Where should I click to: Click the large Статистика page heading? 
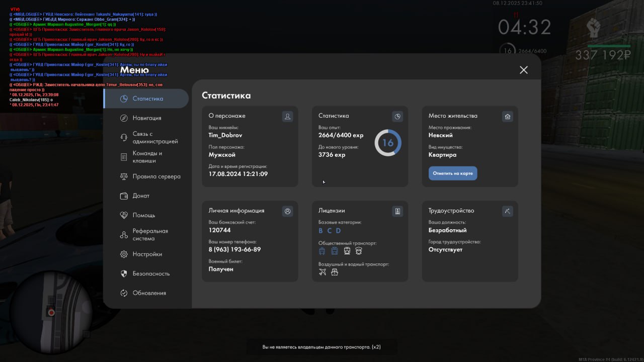(226, 96)
